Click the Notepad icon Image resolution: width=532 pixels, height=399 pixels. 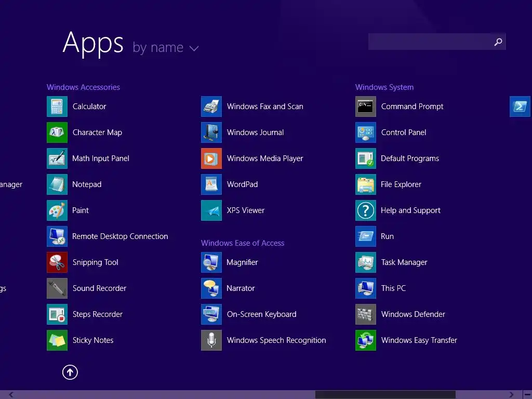tap(57, 184)
